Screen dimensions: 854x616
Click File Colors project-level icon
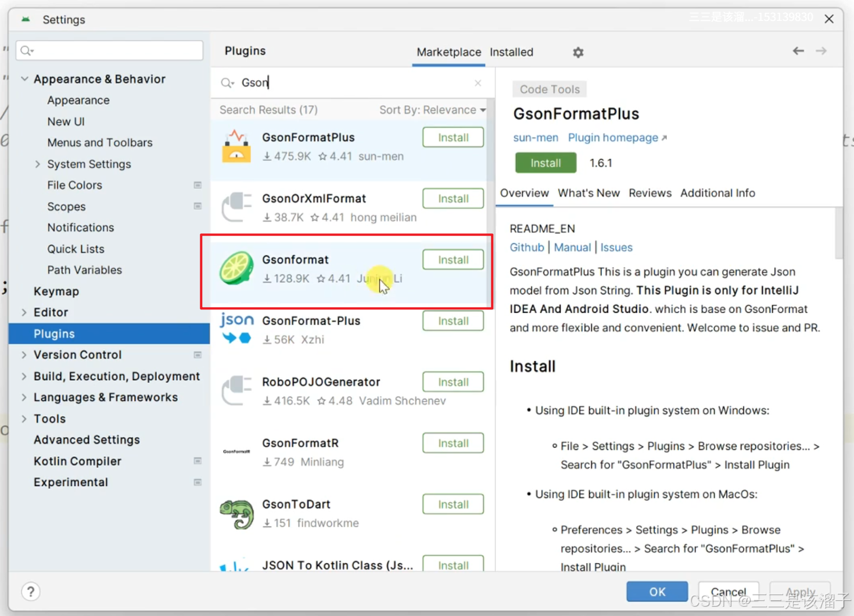pyautogui.click(x=198, y=185)
